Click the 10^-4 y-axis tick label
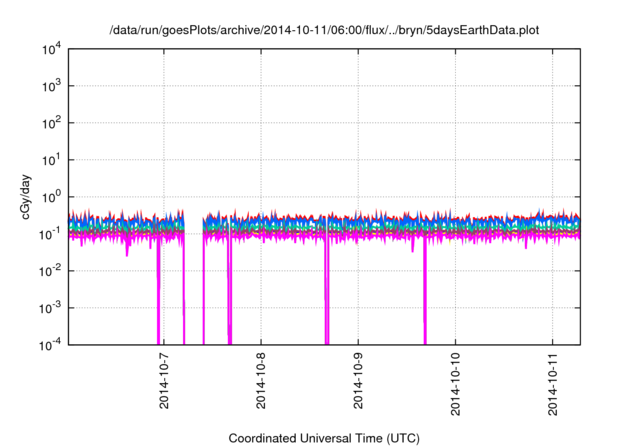 (x=50, y=345)
